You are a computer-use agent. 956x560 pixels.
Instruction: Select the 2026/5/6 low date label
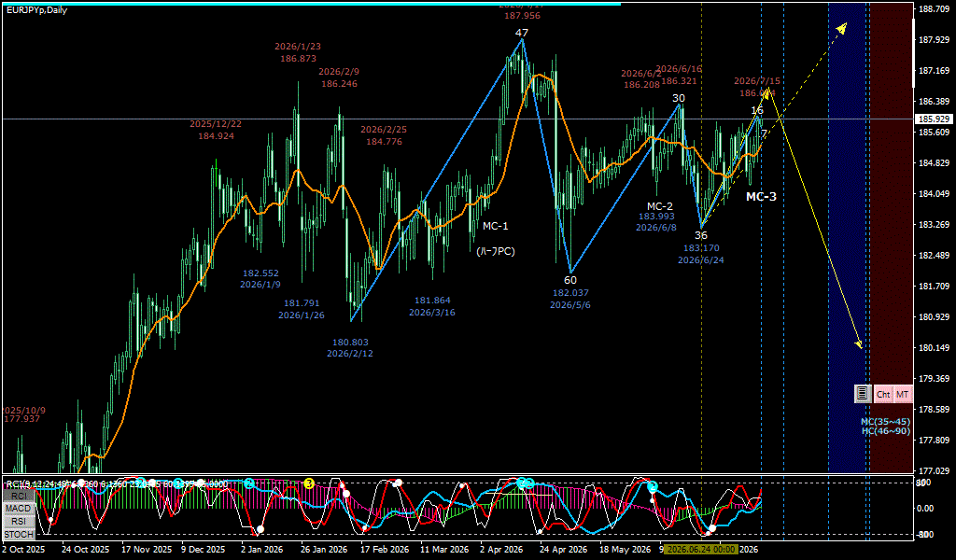pyautogui.click(x=570, y=304)
